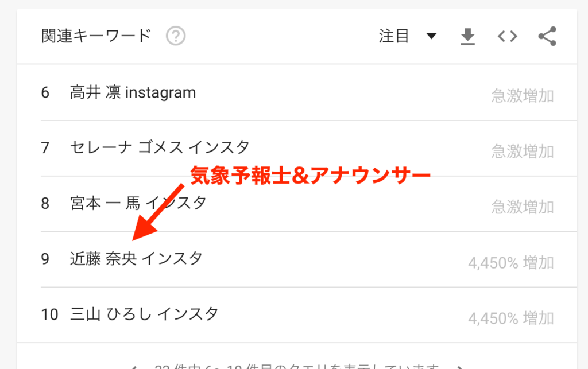
Task: Click the help question mark icon
Action: pyautogui.click(x=176, y=36)
